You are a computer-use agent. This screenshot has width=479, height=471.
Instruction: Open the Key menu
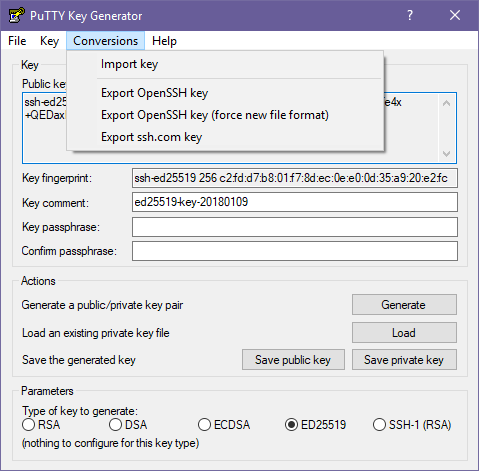click(x=49, y=41)
